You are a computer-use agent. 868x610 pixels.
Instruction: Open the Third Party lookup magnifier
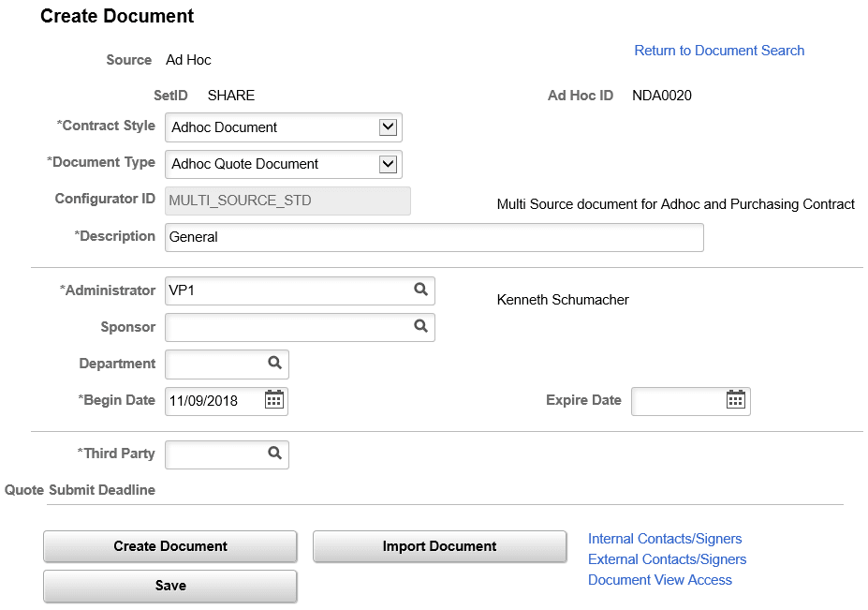274,454
